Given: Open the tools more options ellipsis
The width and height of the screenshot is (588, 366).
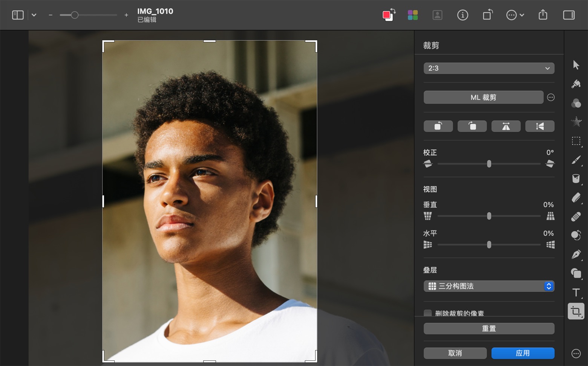Looking at the screenshot, I should coord(576,354).
